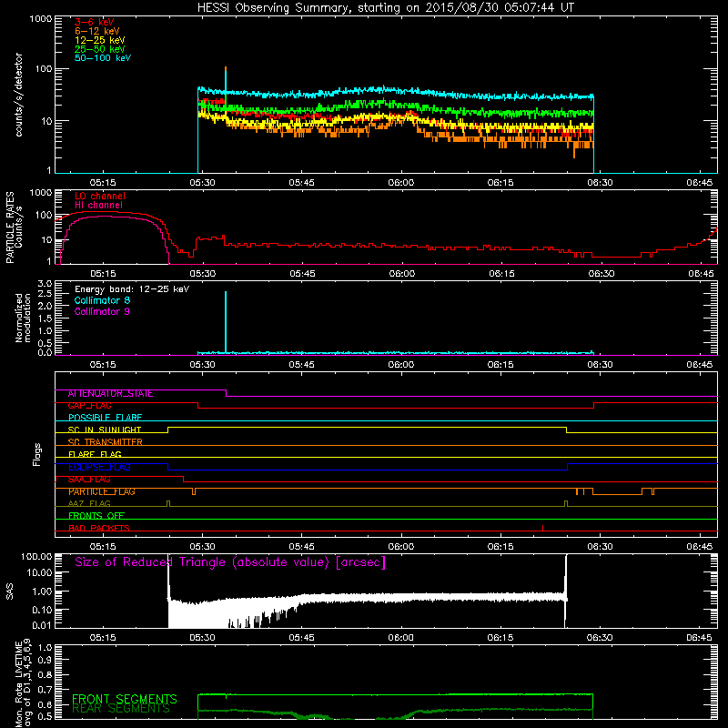
Task: Click the AAZ_FLAG label
Action: (89, 504)
